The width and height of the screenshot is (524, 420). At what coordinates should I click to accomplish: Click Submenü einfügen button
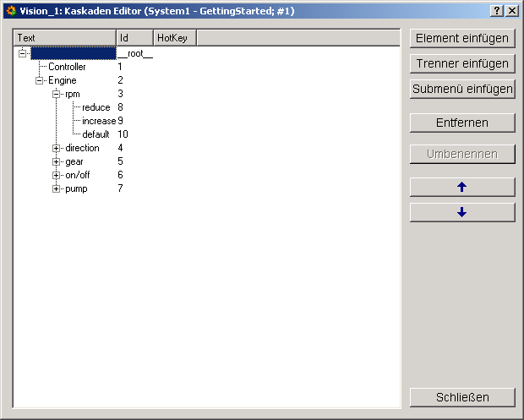coord(462,89)
